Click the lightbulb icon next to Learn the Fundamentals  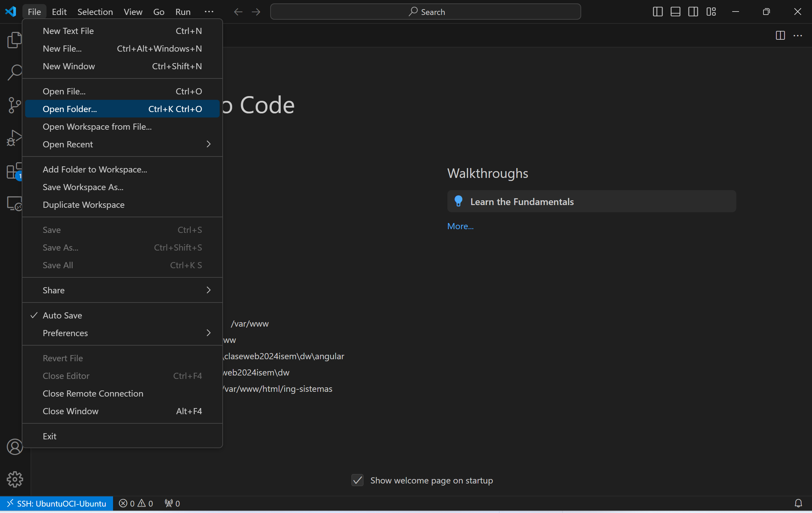pyautogui.click(x=458, y=201)
